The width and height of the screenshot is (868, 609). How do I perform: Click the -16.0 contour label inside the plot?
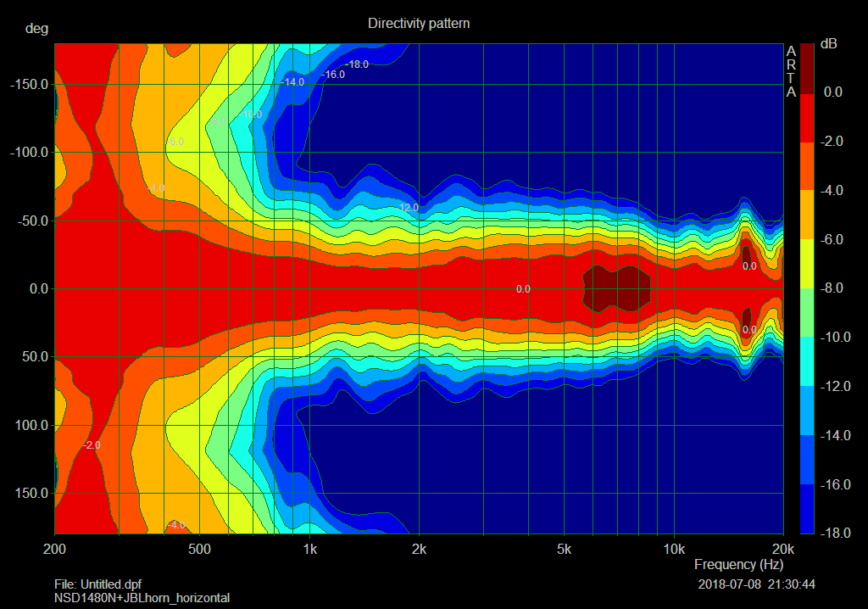pyautogui.click(x=332, y=75)
